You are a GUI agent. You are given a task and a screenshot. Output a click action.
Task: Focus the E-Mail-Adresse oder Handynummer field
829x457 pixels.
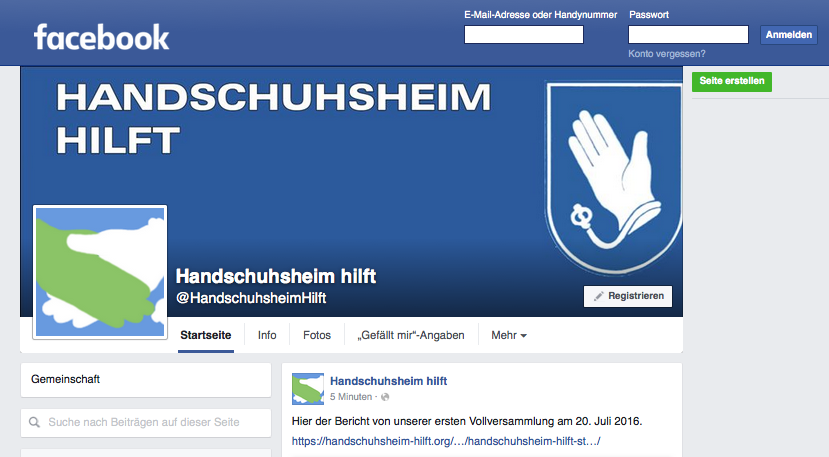[524, 35]
